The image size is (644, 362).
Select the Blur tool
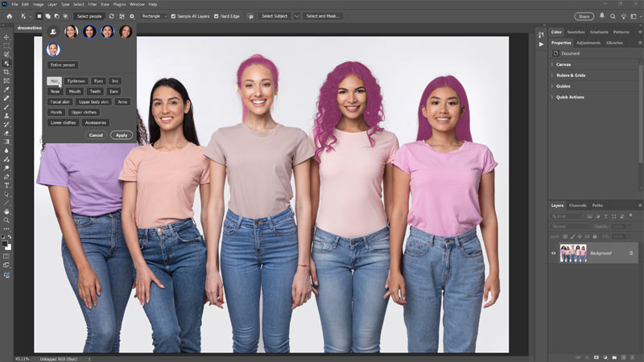(6, 150)
